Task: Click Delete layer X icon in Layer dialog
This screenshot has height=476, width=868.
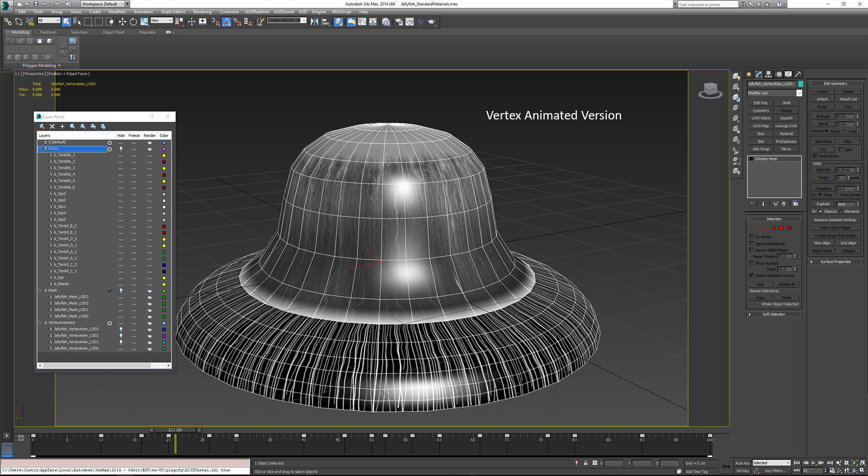Action: (x=52, y=126)
